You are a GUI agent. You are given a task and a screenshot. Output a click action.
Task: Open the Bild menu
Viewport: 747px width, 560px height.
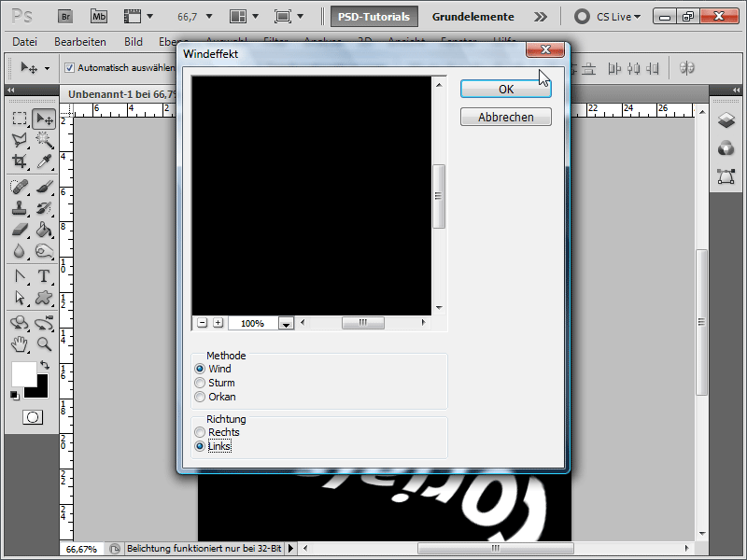click(134, 42)
